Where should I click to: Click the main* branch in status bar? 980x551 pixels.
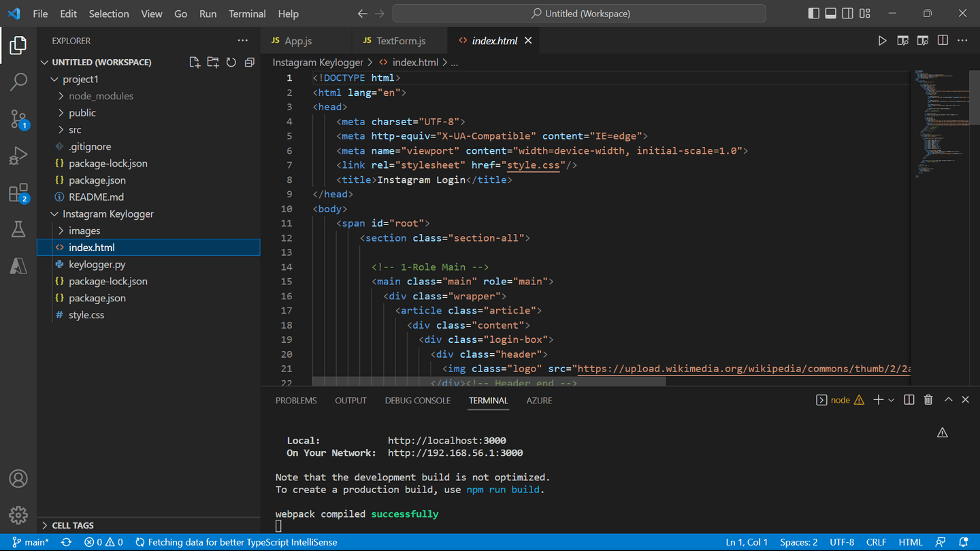(x=31, y=542)
